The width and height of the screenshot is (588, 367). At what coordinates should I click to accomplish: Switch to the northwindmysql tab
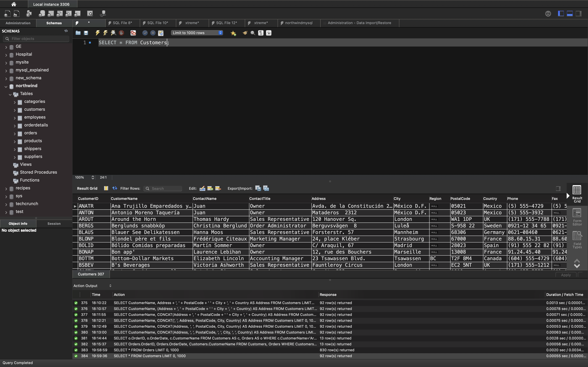pyautogui.click(x=298, y=23)
